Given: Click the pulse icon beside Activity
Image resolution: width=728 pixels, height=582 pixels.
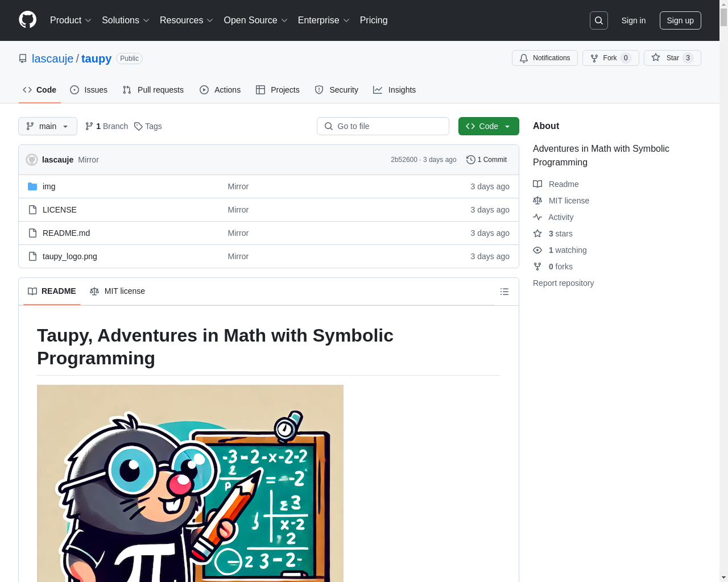Looking at the screenshot, I should (x=537, y=217).
